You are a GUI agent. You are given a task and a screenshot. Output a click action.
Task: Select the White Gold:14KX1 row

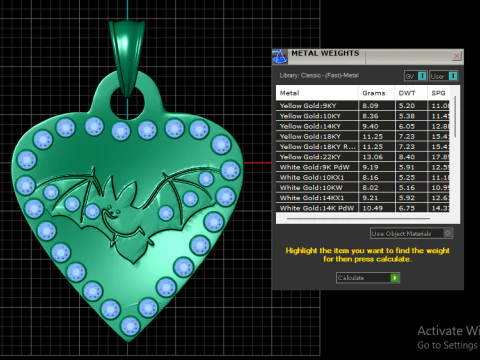(363, 198)
